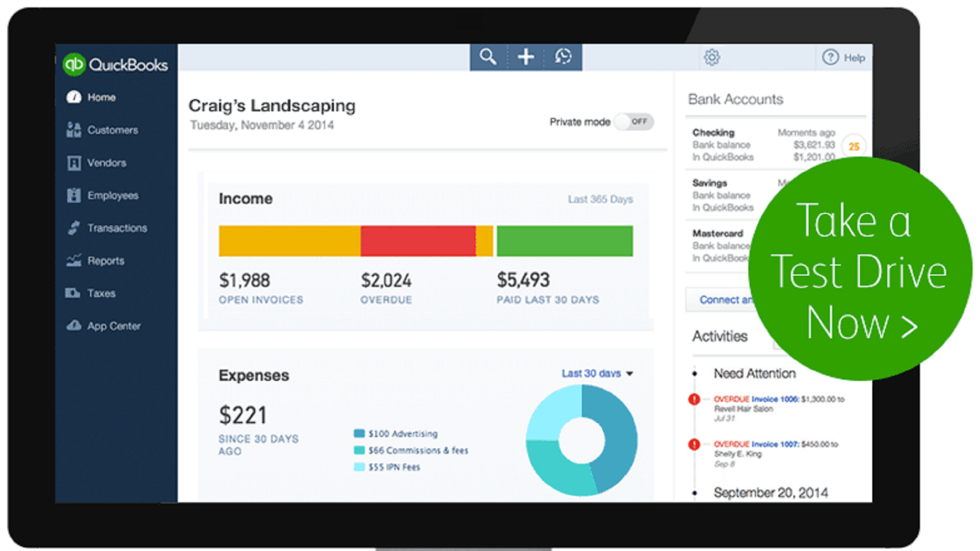Image resolution: width=980 pixels, height=551 pixels.
Task: Click the $5,493 paid amount
Action: click(x=523, y=280)
